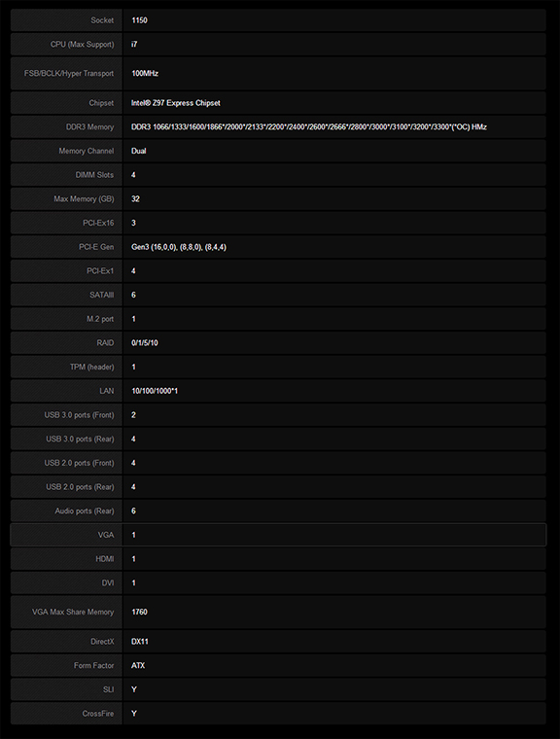
Task: Click the CPU (Max Support) label
Action: [82, 45]
